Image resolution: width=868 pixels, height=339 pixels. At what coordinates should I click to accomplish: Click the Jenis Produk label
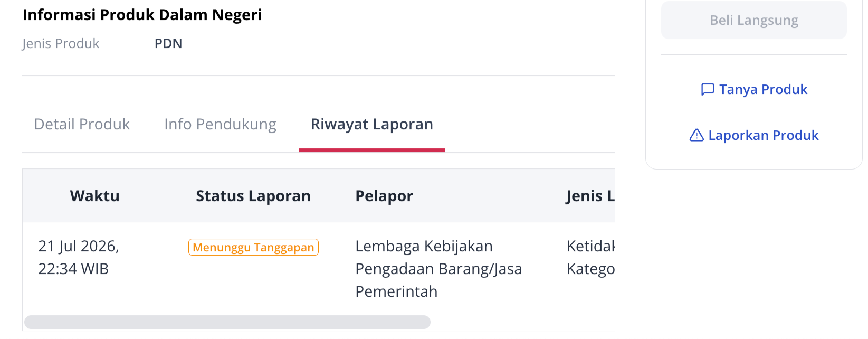coord(61,43)
